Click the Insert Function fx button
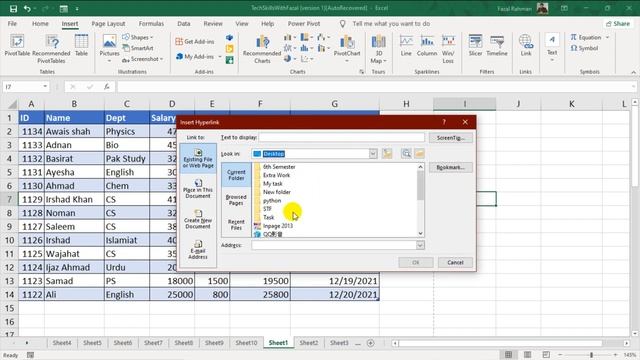Screen dimensions: 640x360 (x=107, y=87)
